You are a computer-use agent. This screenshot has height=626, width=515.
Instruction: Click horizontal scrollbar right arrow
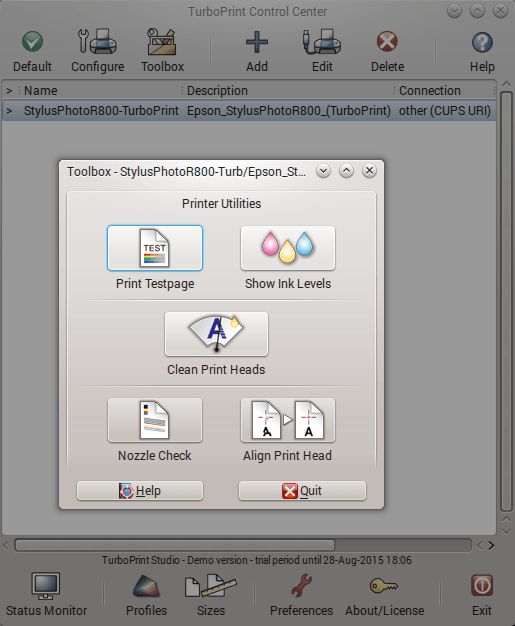[x=491, y=545]
